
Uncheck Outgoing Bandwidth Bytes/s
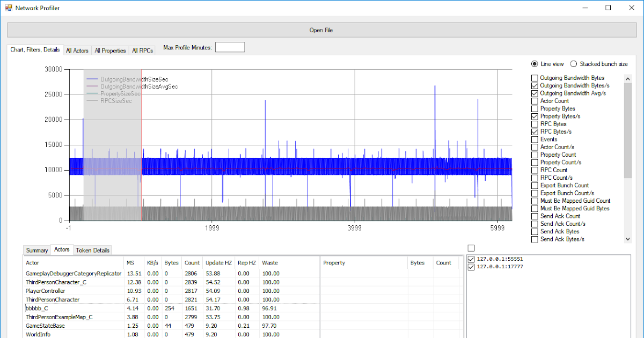535,85
